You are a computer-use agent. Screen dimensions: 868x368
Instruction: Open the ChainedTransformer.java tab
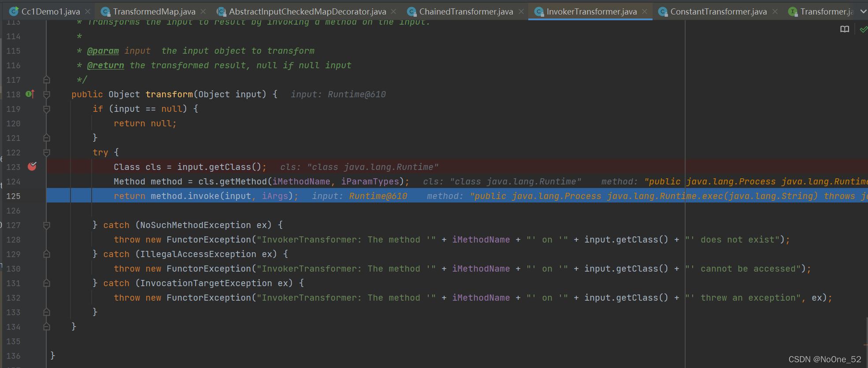(x=466, y=11)
